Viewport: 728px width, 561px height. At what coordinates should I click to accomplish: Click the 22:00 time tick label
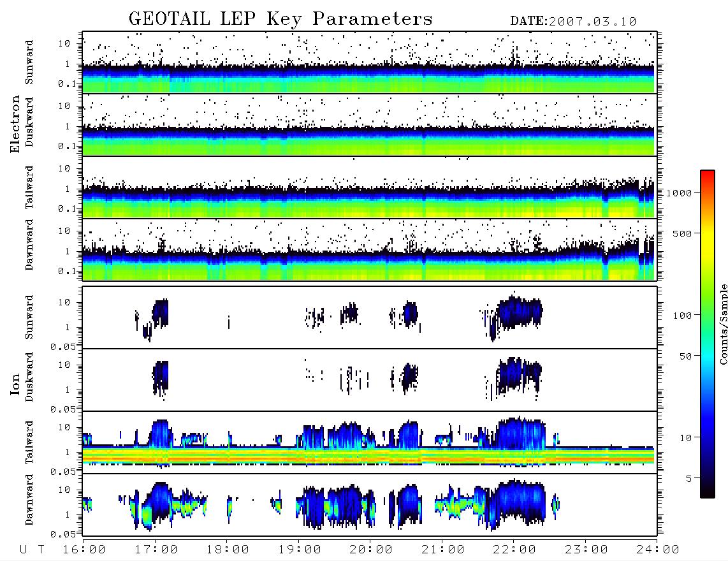pyautogui.click(x=515, y=550)
